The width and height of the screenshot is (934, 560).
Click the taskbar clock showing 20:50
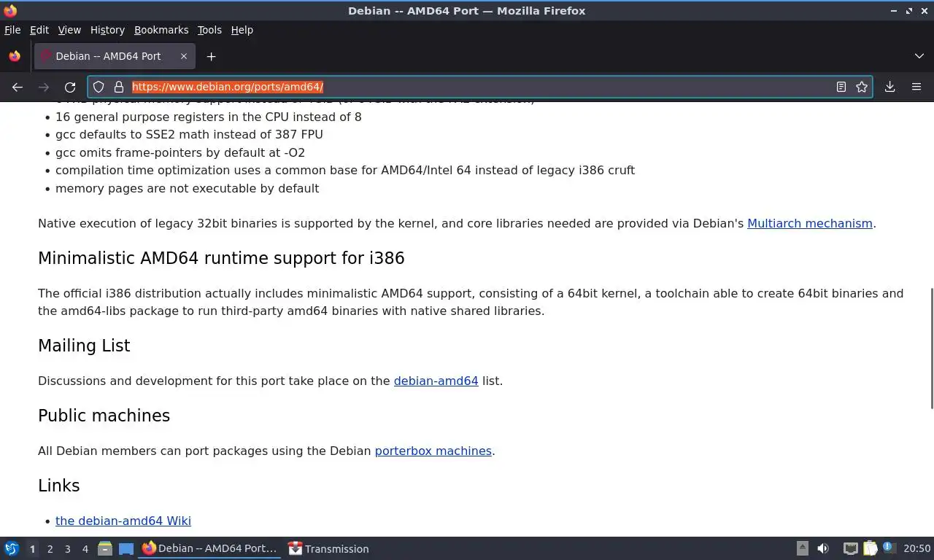(916, 548)
